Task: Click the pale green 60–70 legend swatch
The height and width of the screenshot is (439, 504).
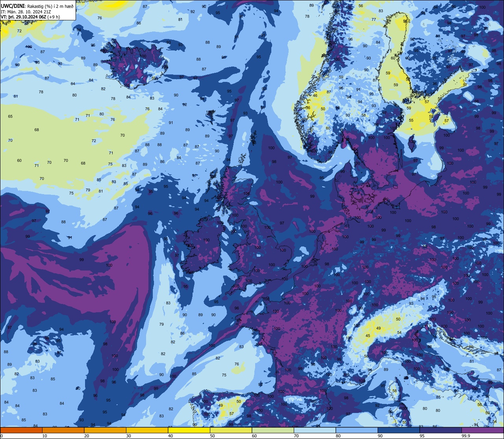Action: click(x=273, y=430)
